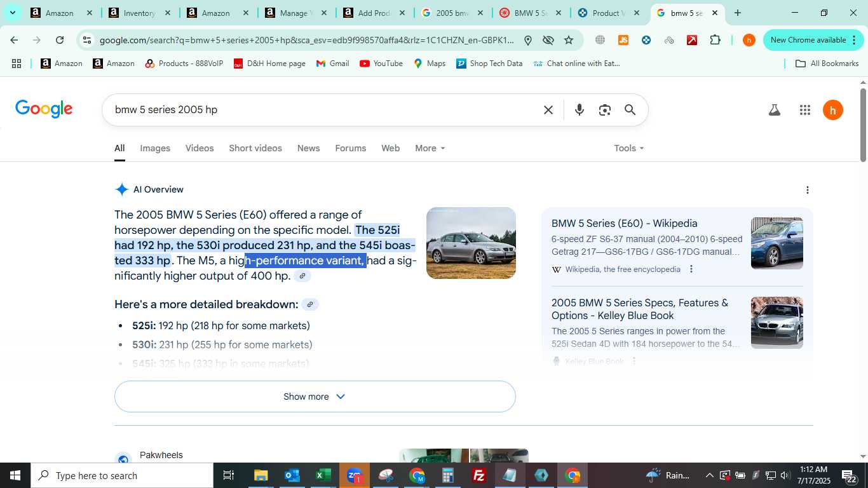
Task: Click the Google logo
Action: (x=44, y=109)
